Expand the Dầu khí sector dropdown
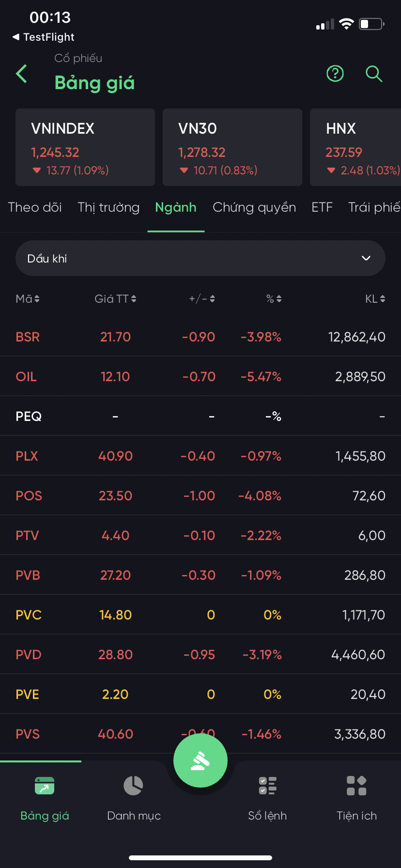 click(x=200, y=258)
